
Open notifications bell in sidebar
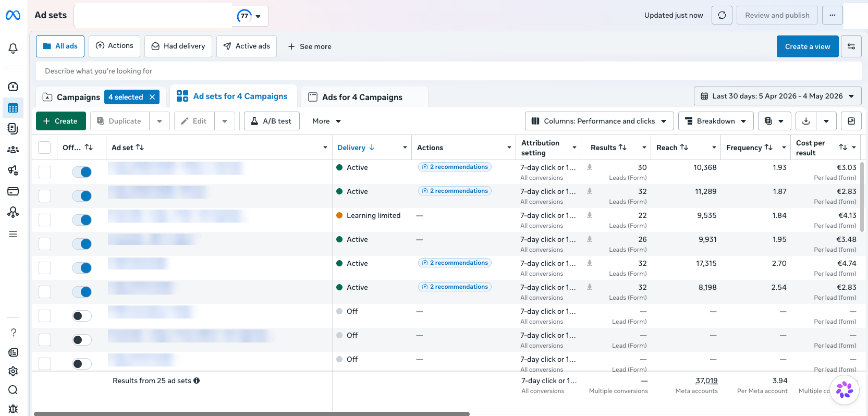pos(13,48)
